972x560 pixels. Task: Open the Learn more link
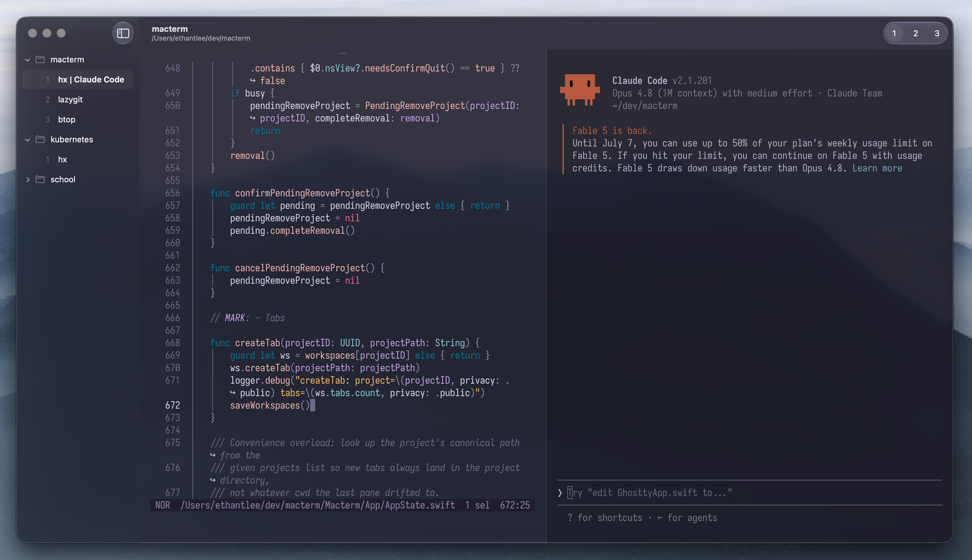pos(877,169)
